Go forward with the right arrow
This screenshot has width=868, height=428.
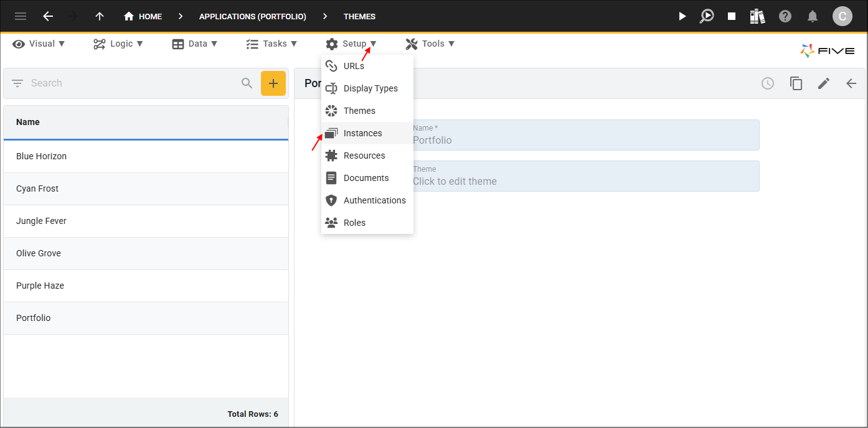73,16
